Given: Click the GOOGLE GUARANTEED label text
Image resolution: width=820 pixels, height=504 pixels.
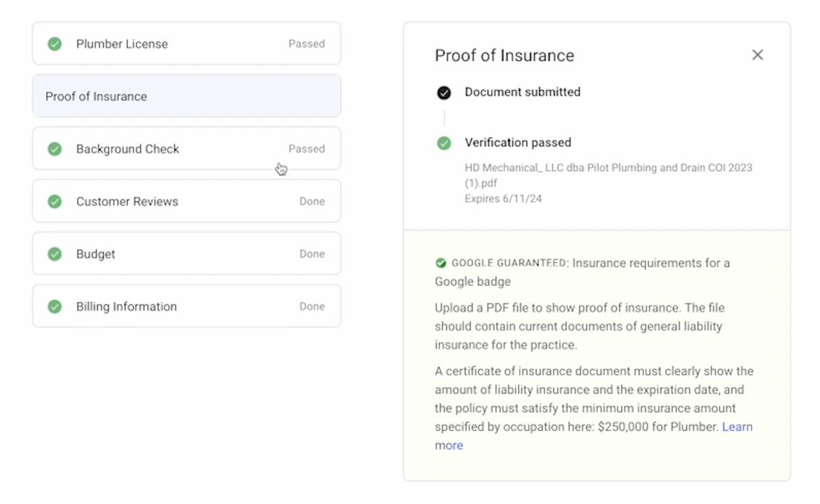Looking at the screenshot, I should 508,263.
